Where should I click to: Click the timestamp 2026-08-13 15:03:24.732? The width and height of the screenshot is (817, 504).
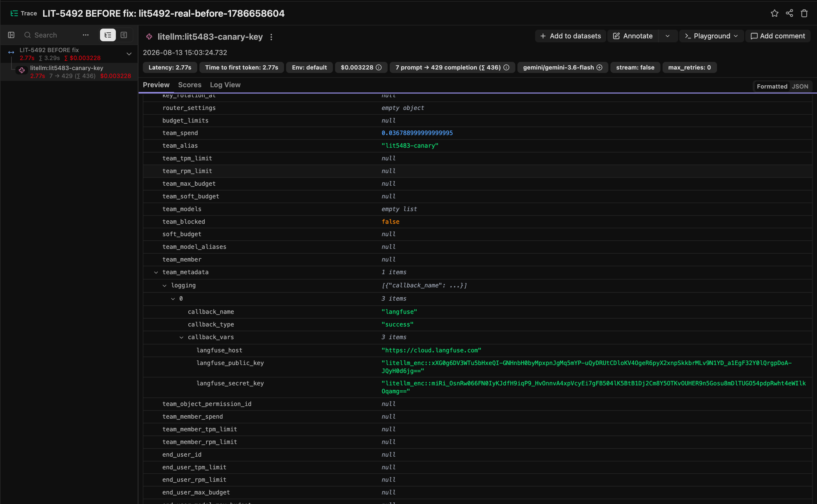[185, 53]
